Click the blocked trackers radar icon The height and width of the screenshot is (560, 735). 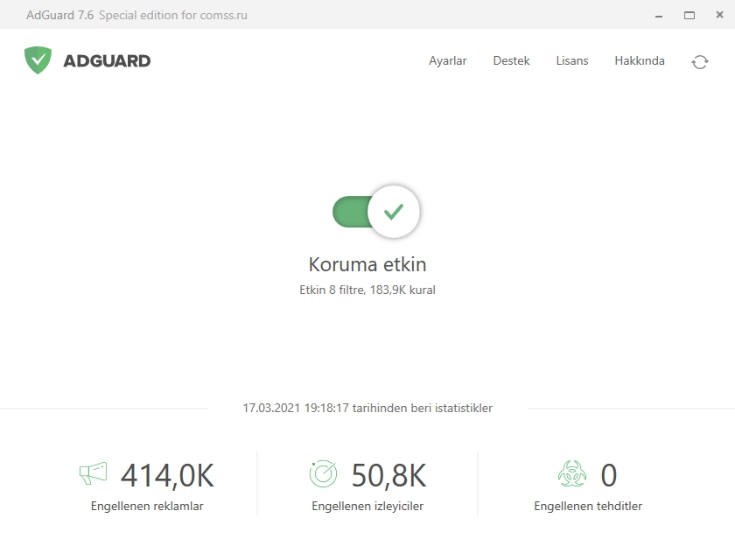pyautogui.click(x=324, y=473)
